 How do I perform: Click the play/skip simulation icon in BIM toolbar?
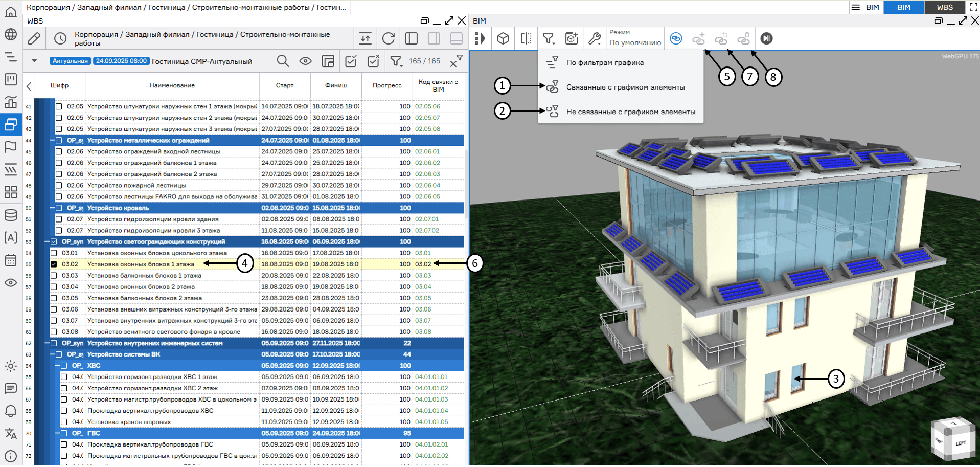[x=766, y=39]
